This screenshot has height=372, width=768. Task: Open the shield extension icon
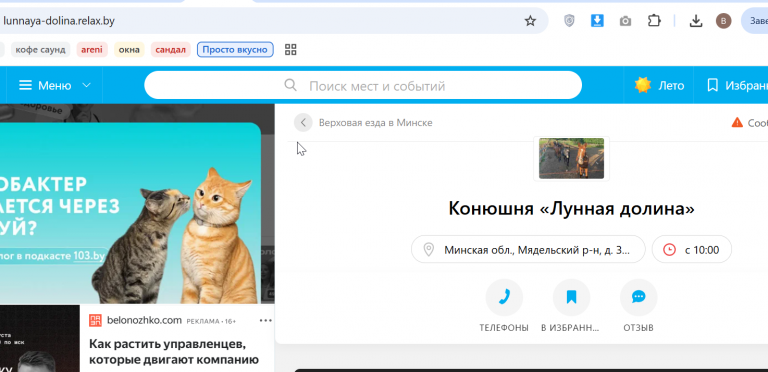569,21
